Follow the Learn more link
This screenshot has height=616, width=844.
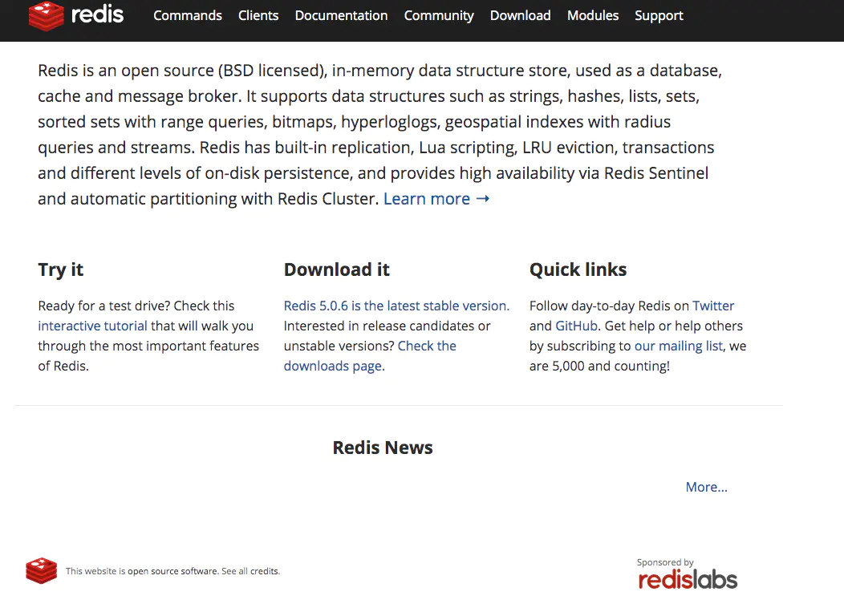436,199
